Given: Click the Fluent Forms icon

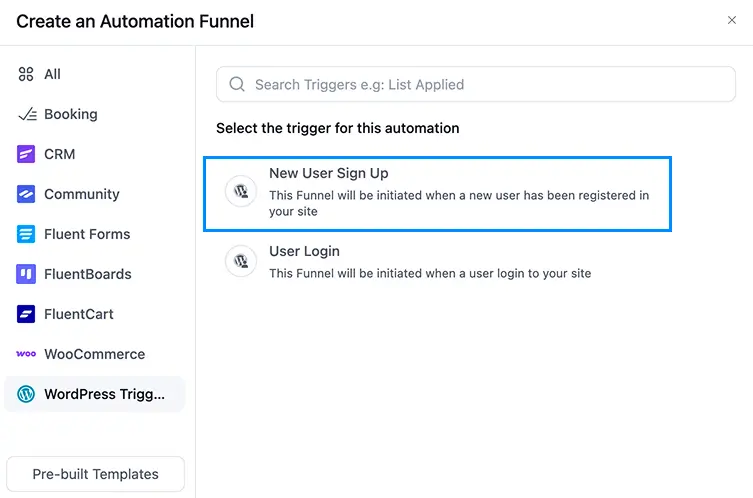Looking at the screenshot, I should [x=26, y=234].
